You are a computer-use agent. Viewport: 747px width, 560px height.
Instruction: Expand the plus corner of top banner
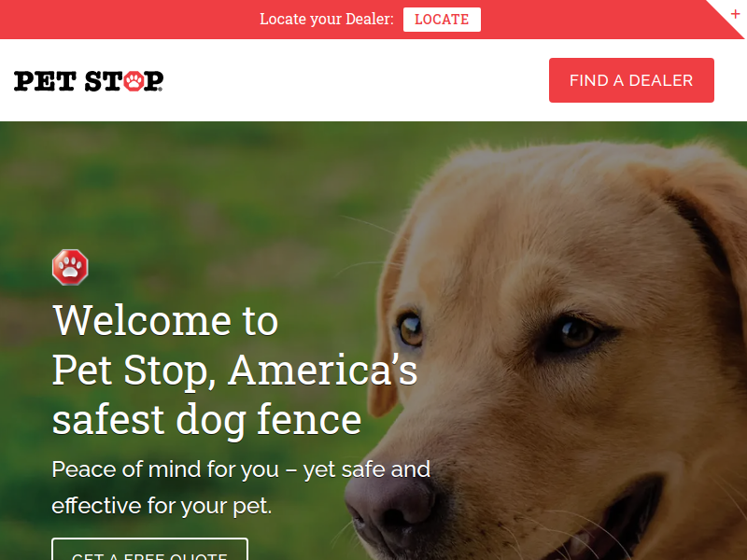(x=735, y=14)
